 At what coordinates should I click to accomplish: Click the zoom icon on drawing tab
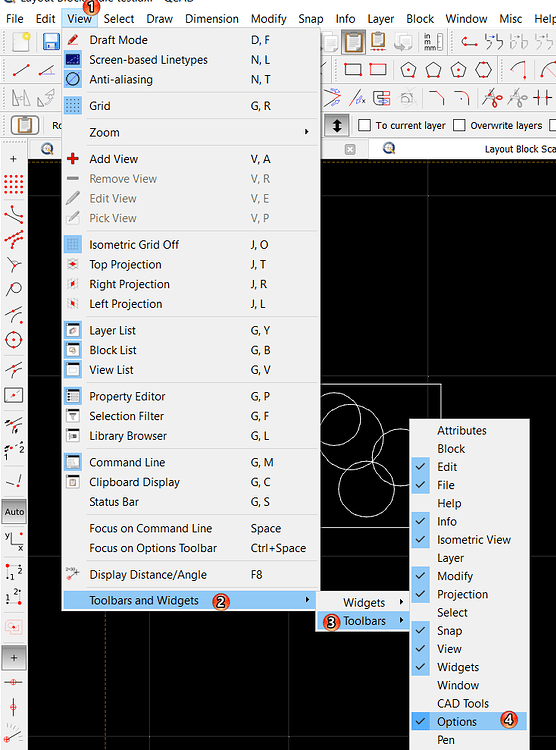(x=389, y=149)
